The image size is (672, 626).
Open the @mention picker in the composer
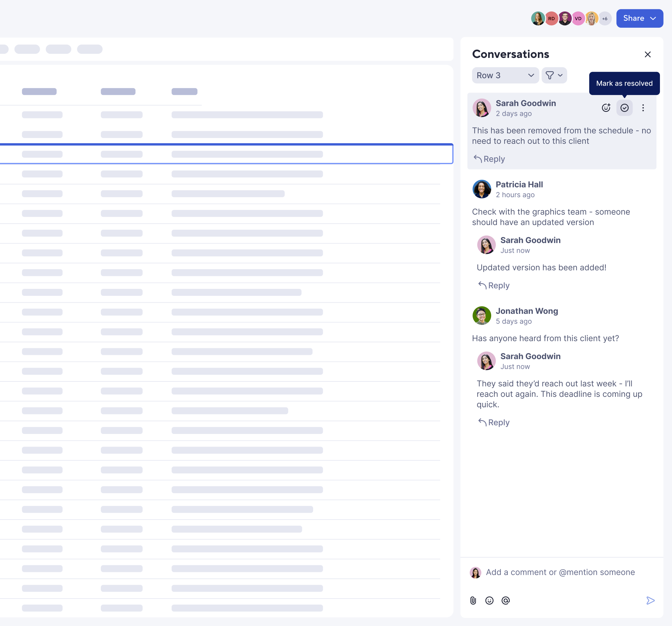click(x=505, y=600)
